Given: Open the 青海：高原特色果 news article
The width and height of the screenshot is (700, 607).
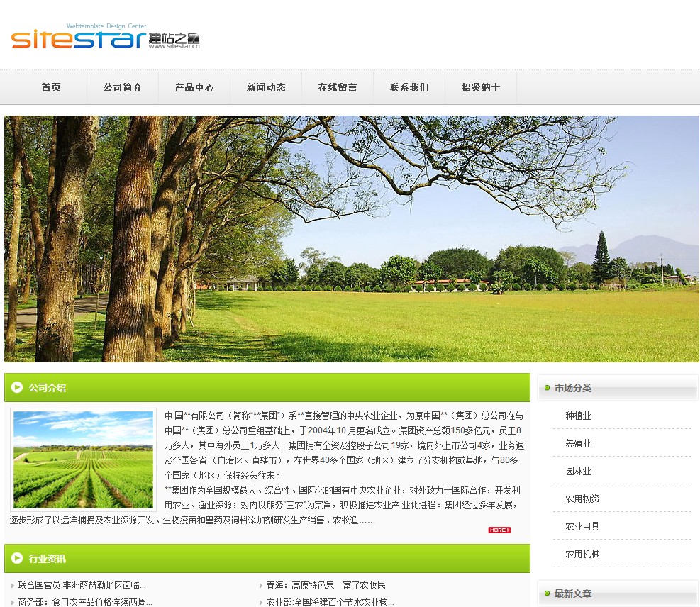Looking at the screenshot, I should (x=326, y=586).
